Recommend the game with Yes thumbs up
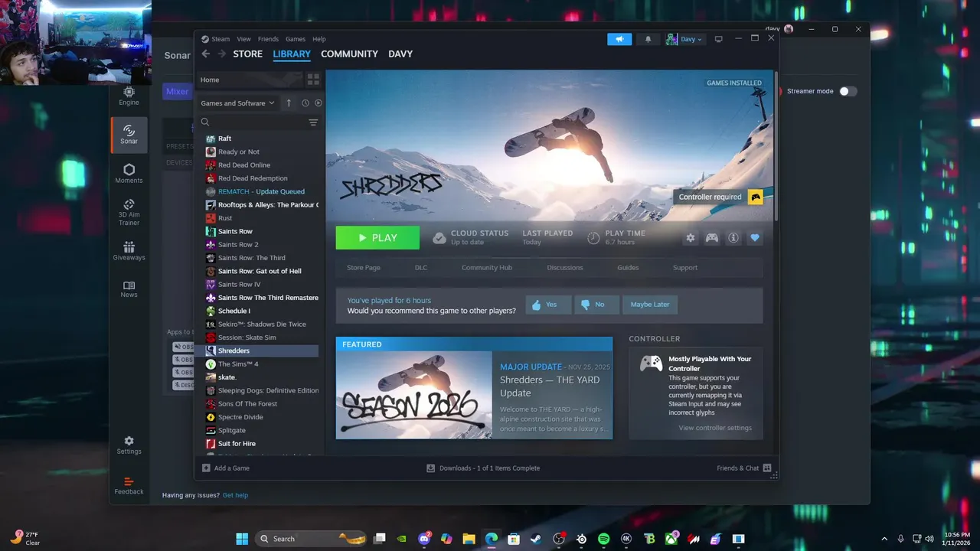The width and height of the screenshot is (980, 551). click(548, 305)
